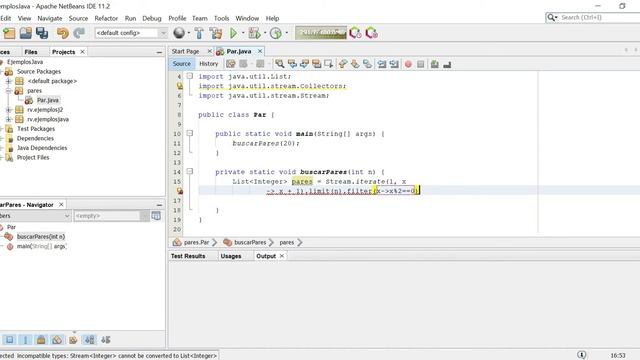Image resolution: width=640 pixels, height=360 pixels.
Task: Expand the rv.ejemplosj2 package node
Action: tap(9, 110)
